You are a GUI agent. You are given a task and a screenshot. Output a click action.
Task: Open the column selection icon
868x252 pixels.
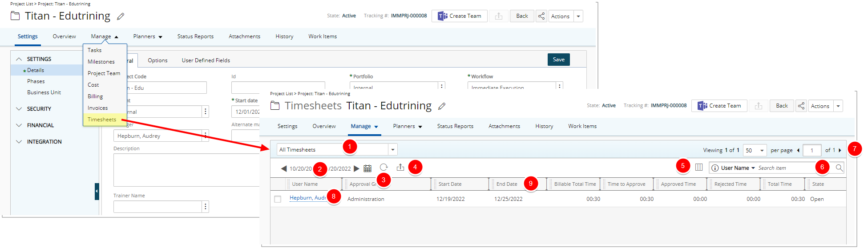[699, 167]
